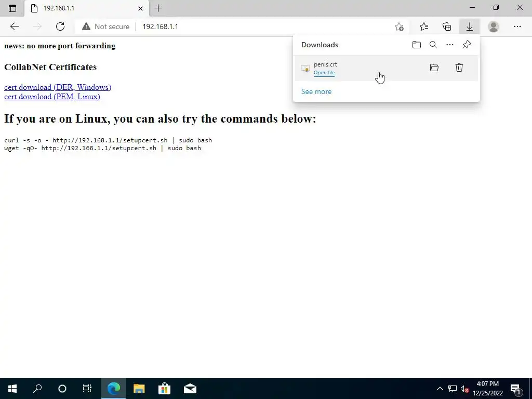The width and height of the screenshot is (532, 399).
Task: Click the 'news: no more port forwarding' text
Action: point(60,46)
